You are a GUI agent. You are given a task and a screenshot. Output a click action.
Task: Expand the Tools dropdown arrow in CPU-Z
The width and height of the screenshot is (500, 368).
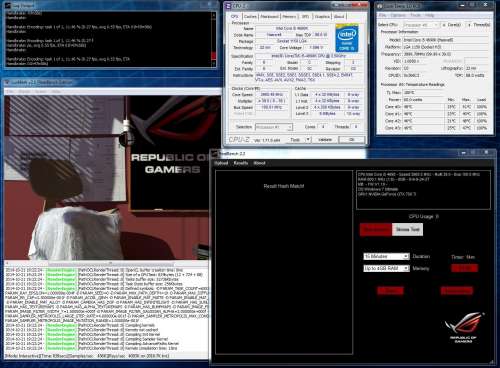tap(308, 140)
